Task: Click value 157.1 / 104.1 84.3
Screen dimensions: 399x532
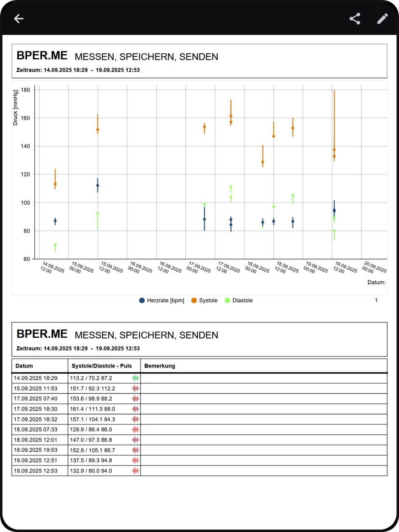Action: point(92,419)
